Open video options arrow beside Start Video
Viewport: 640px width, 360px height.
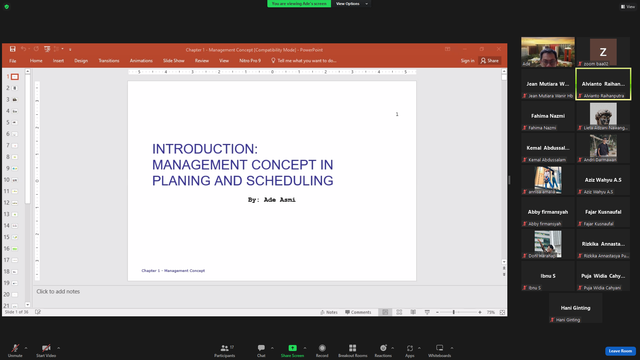point(58,348)
